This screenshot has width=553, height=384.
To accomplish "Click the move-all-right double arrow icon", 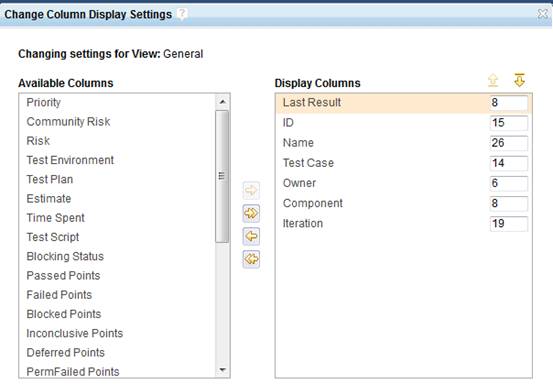I will [251, 213].
